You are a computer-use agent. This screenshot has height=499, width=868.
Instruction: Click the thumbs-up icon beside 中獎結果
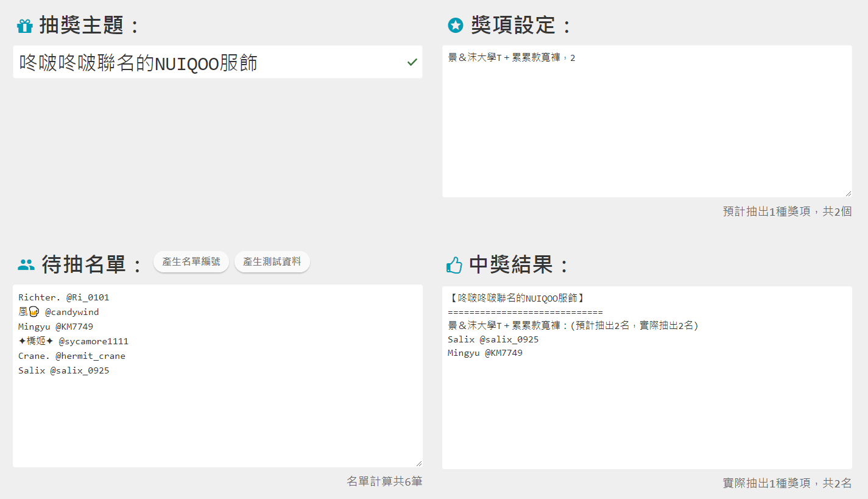(454, 264)
